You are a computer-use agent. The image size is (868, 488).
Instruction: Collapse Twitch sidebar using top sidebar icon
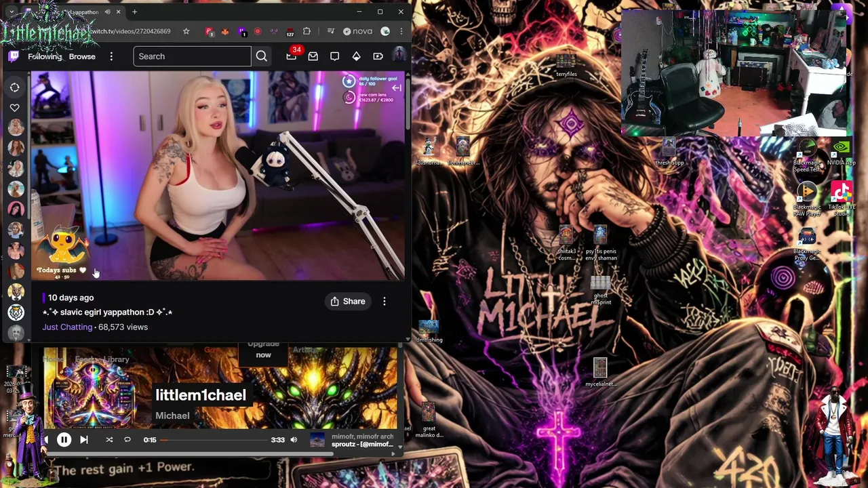(14, 87)
